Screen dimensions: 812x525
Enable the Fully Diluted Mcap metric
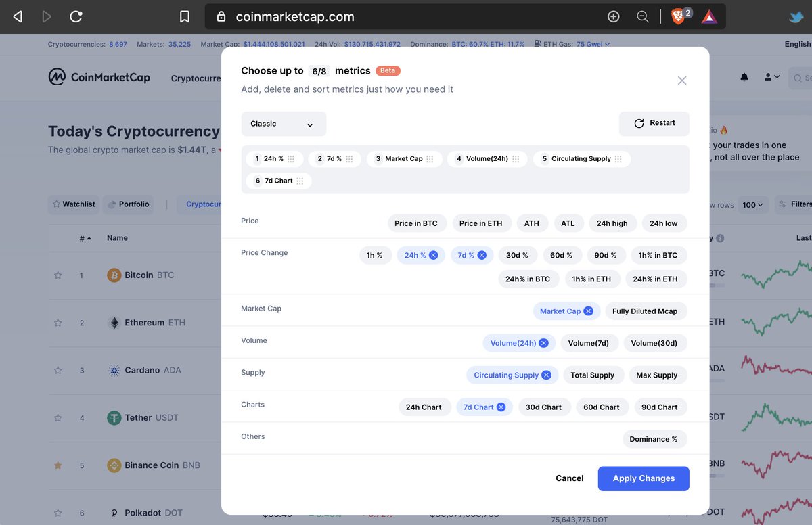[645, 311]
